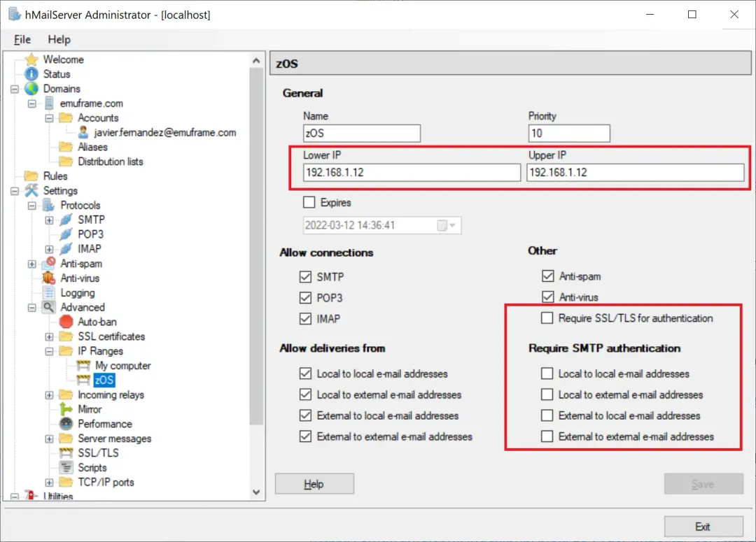Click the Save button
Screen dimensions: 756x542
click(x=703, y=484)
